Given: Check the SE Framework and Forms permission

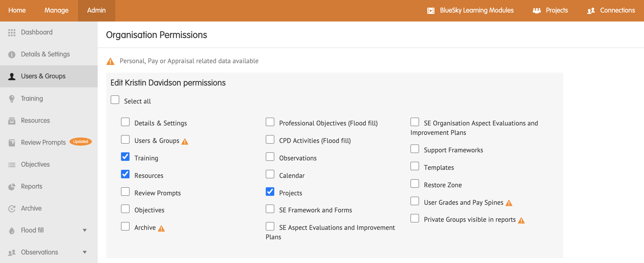Looking at the screenshot, I should click(270, 209).
